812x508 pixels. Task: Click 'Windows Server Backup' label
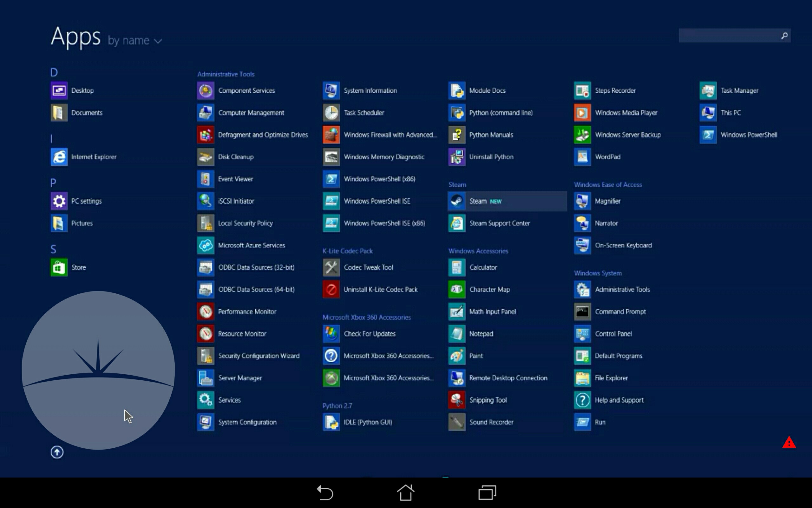pyautogui.click(x=627, y=135)
